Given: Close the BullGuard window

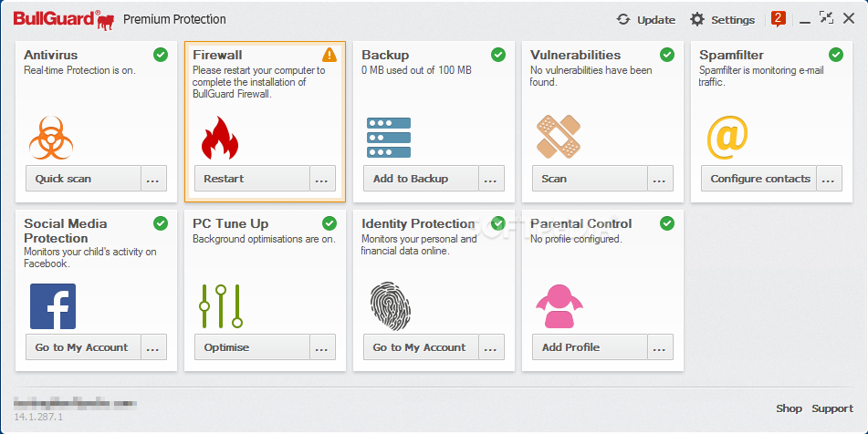Looking at the screenshot, I should 849,18.
